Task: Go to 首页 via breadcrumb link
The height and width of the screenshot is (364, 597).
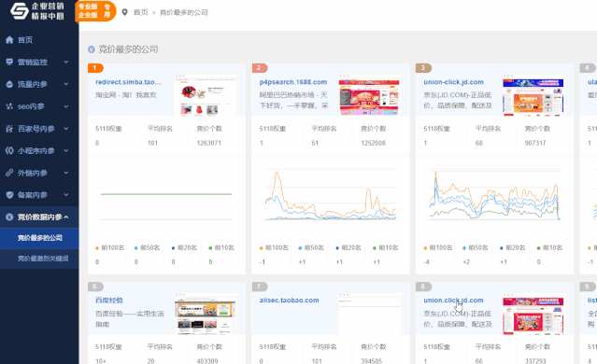Action: point(140,12)
